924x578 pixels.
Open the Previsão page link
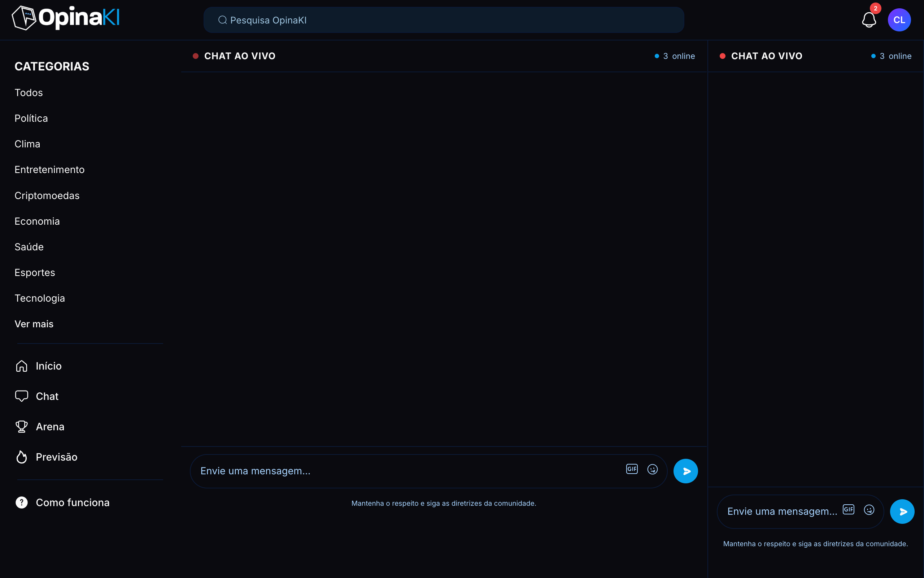57,457
